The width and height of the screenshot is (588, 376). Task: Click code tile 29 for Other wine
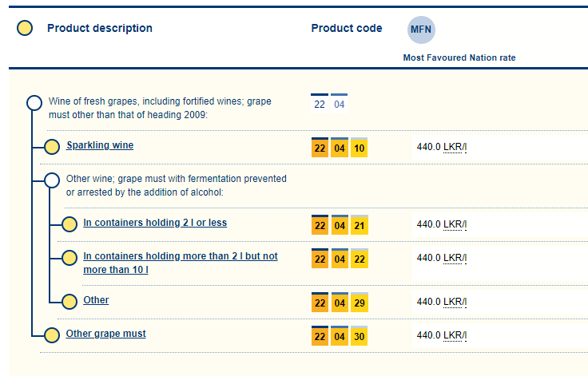(x=359, y=303)
